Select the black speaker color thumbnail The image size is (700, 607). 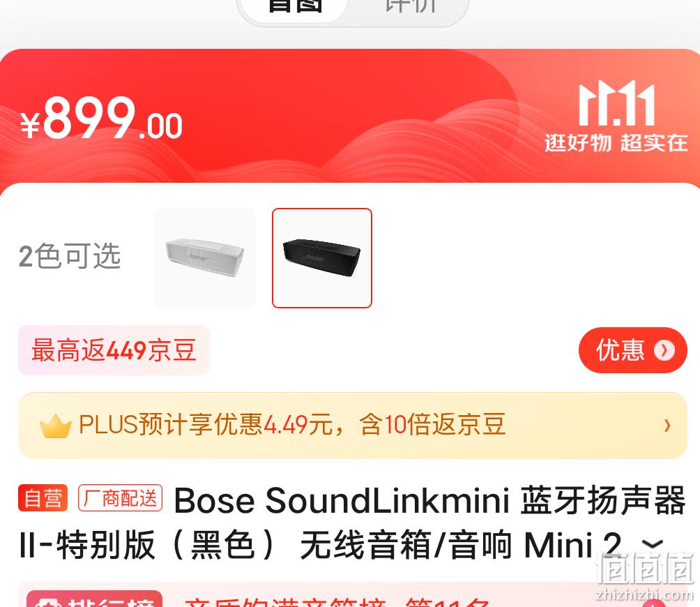322,258
